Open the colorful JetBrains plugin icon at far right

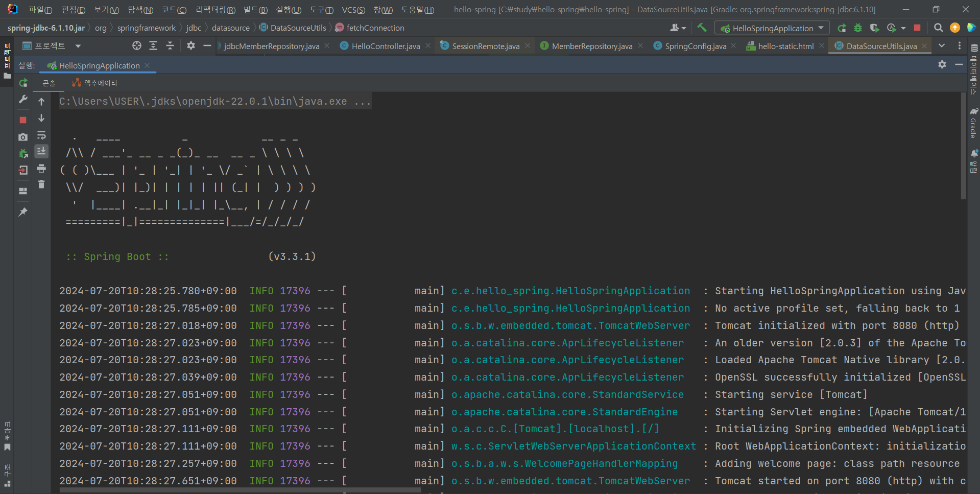coord(971,28)
